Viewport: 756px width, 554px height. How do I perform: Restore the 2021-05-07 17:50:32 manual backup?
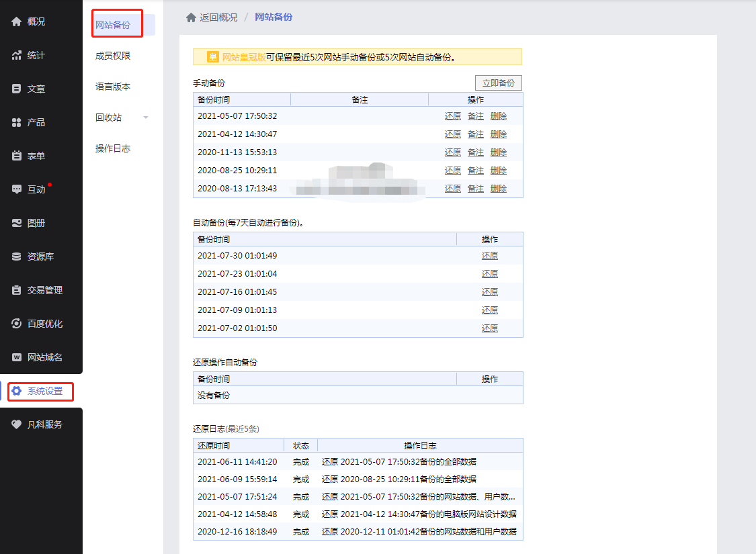(x=453, y=116)
